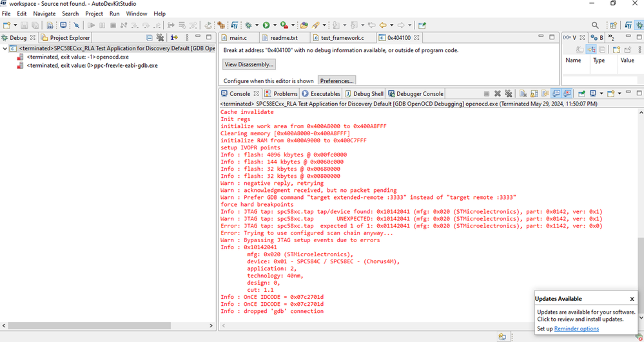Toggle Scroll Lock in the Console toolbar
Image resolution: width=644 pixels, height=342 pixels.
(x=534, y=94)
